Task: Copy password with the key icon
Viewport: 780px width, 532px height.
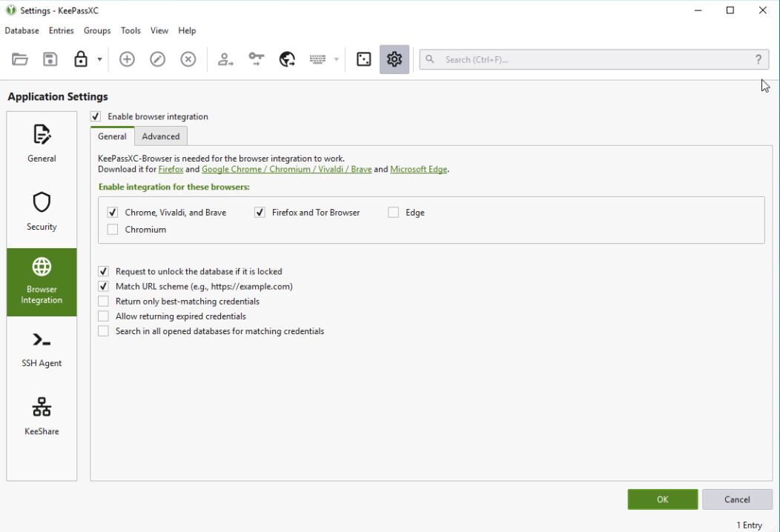Action: pyautogui.click(x=257, y=59)
